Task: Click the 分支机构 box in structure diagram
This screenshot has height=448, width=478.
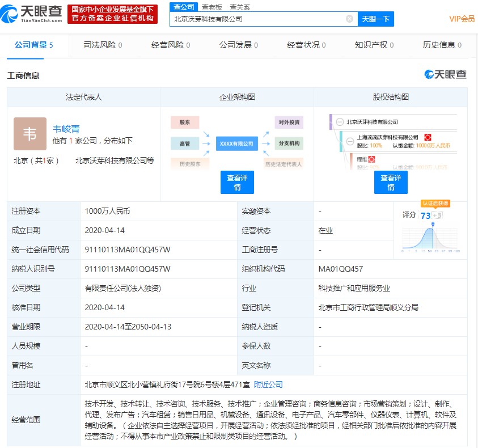Action: [289, 143]
